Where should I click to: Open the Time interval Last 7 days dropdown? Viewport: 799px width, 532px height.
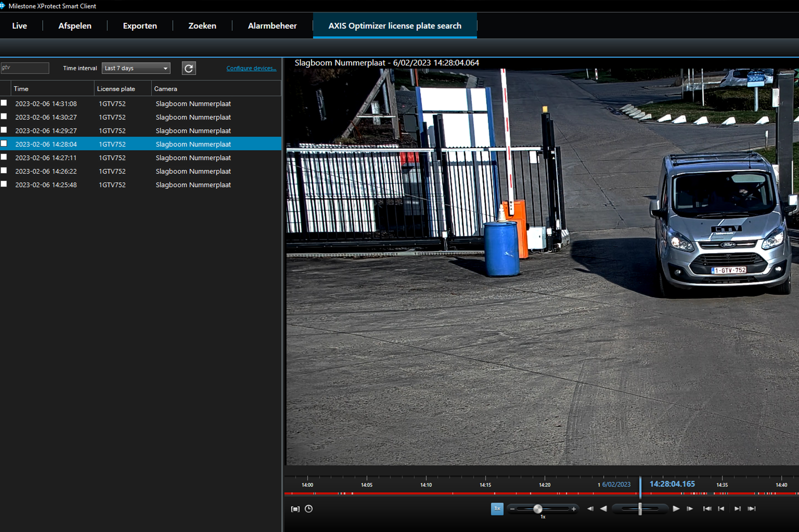(136, 68)
